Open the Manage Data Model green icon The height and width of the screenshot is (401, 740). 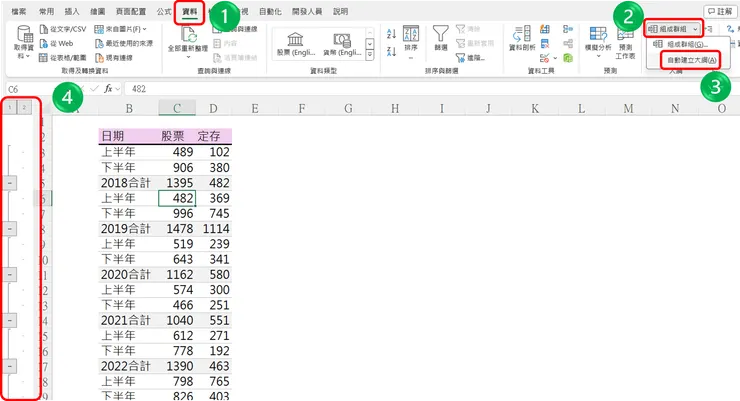[568, 58]
